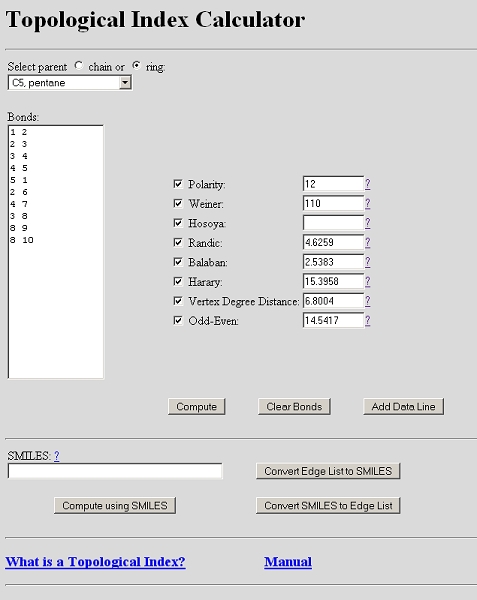Open help link next to the Hosoya field
Viewport: 477px width, 600px height.
368,223
